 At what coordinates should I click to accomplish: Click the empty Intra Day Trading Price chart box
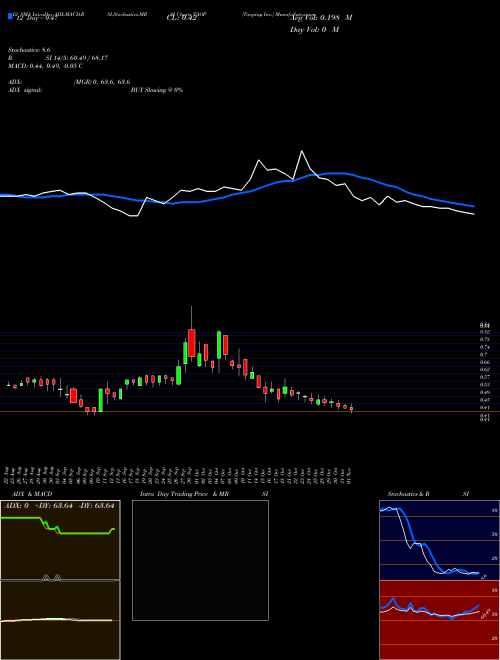tap(200, 560)
